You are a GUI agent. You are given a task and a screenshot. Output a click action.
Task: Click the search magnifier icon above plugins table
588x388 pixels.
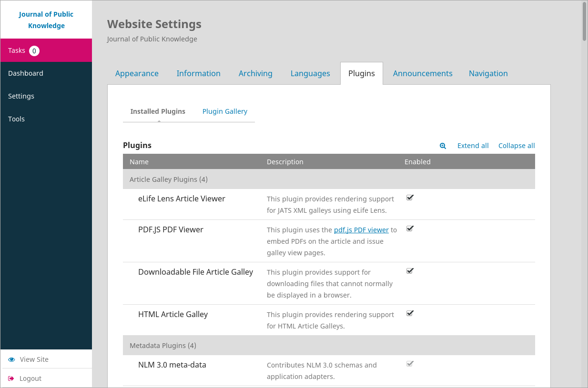443,146
